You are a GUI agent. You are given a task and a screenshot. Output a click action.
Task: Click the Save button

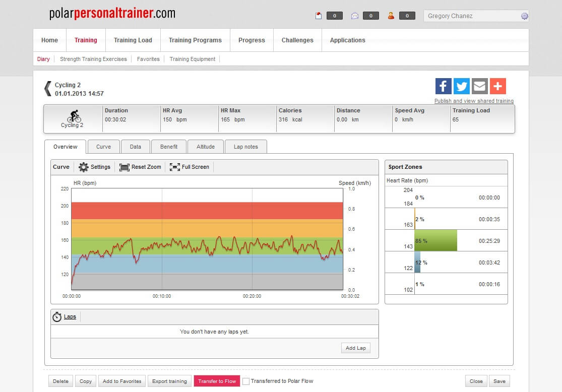[x=499, y=381]
